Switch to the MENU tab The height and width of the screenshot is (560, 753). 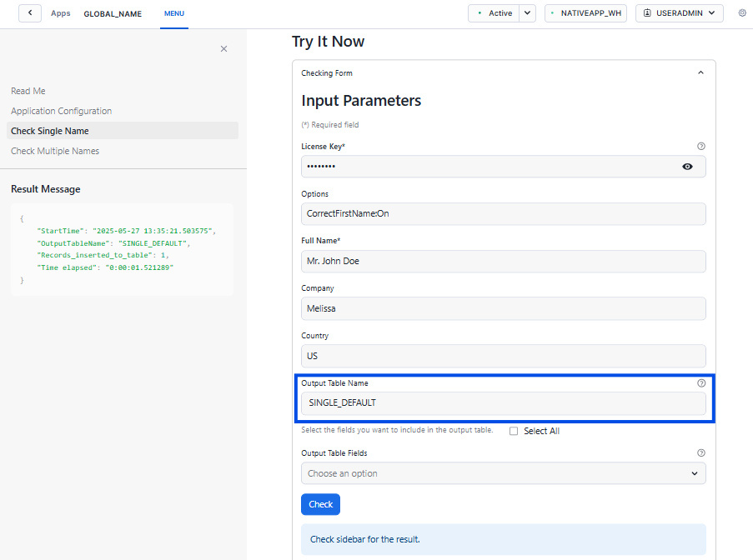point(173,13)
